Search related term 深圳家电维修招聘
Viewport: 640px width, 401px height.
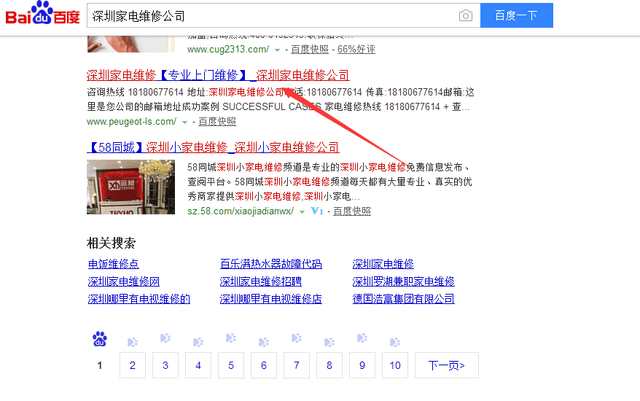pyautogui.click(x=261, y=281)
